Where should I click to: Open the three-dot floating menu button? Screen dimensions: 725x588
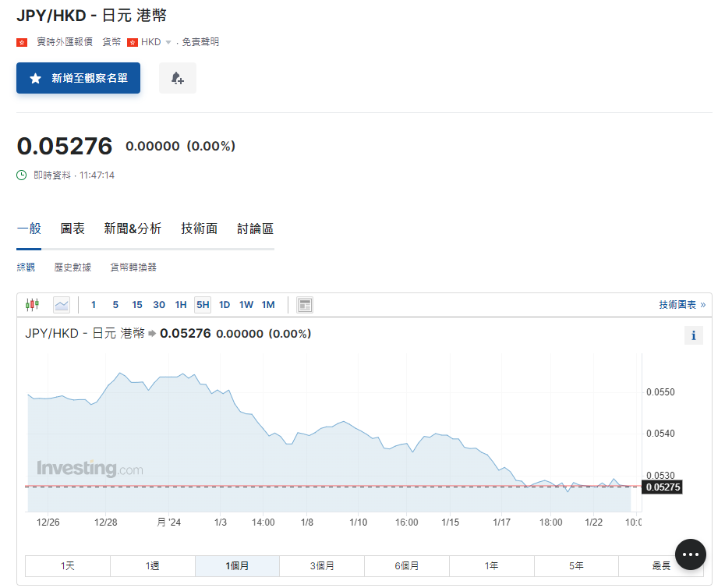690,554
